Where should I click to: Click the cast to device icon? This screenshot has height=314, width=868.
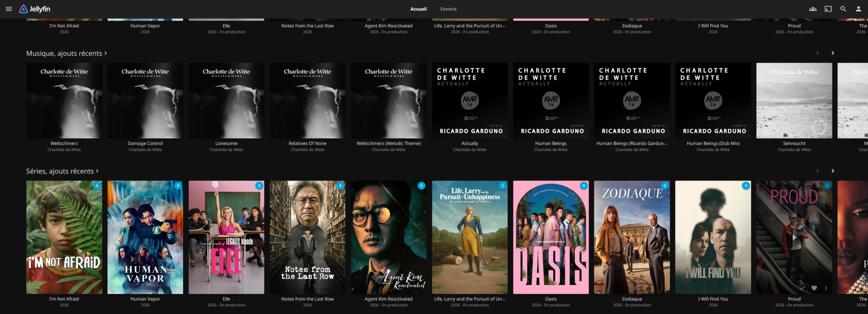pyautogui.click(x=828, y=9)
